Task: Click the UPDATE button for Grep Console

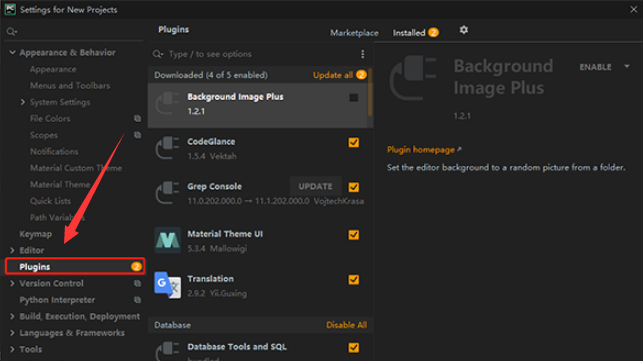Action: pos(315,186)
